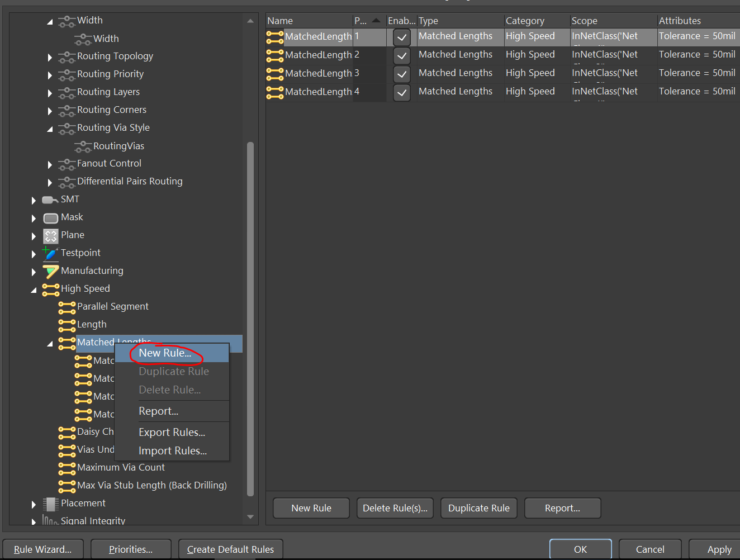Screen dimensions: 740x560
Task: Click the Length rule icon
Action: tap(67, 325)
